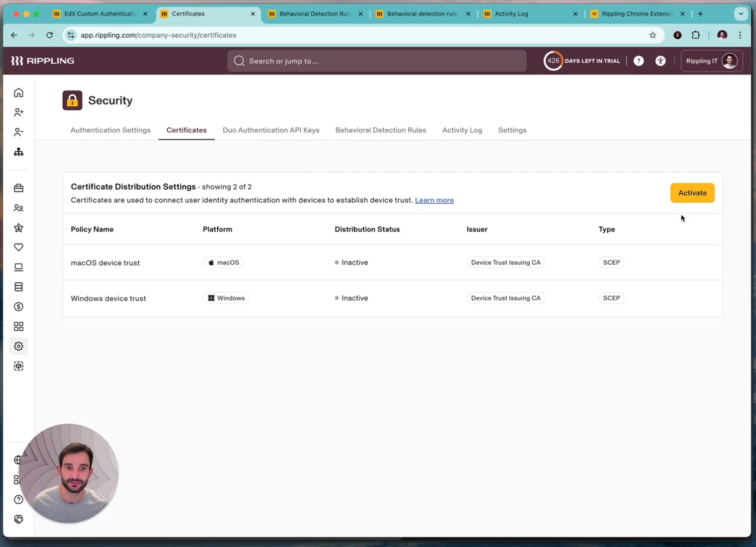
Task: Click Inactive status in Windows row
Action: coord(351,298)
